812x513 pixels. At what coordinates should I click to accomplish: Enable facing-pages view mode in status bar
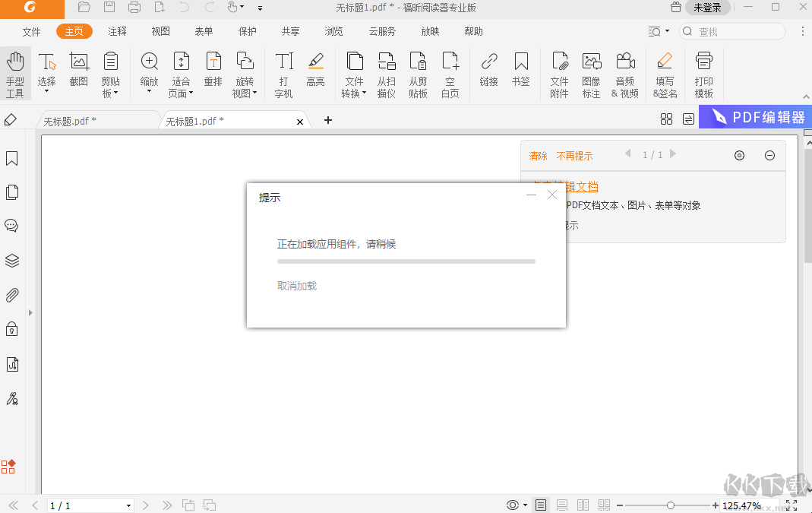(583, 505)
